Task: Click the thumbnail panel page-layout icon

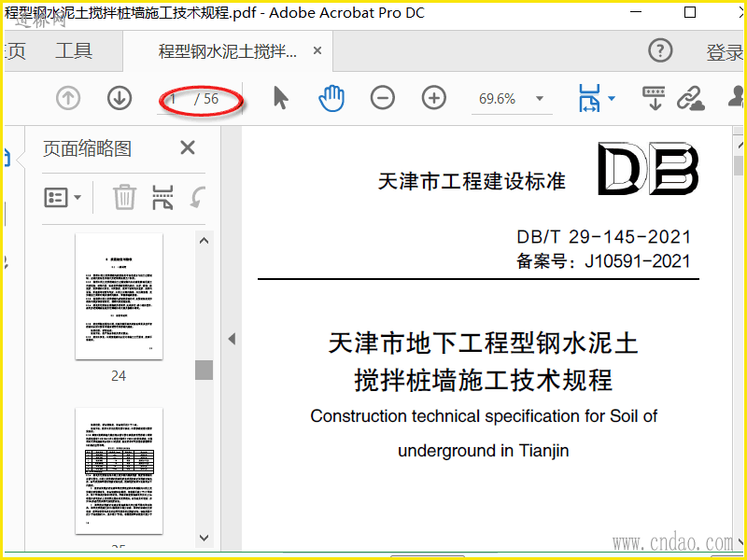Action: (x=162, y=197)
